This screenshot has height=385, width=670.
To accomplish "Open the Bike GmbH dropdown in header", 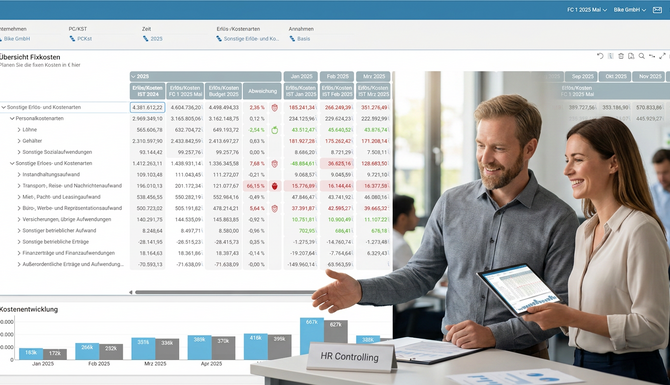I will click(x=630, y=10).
